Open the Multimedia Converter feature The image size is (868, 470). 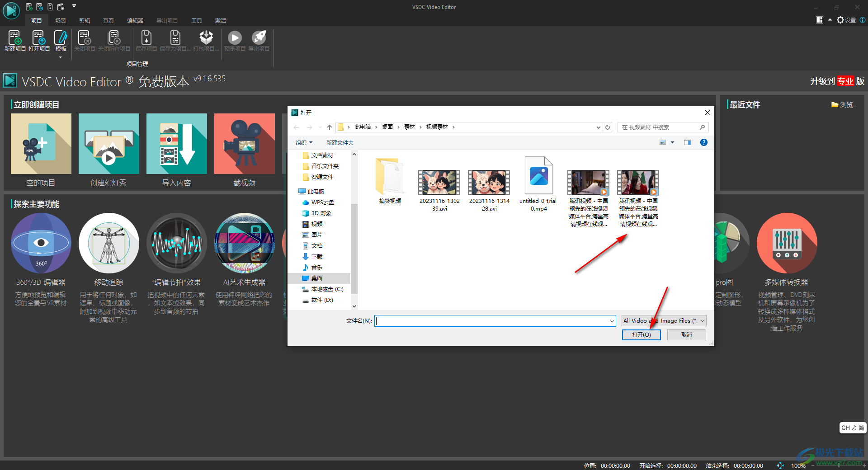point(787,243)
